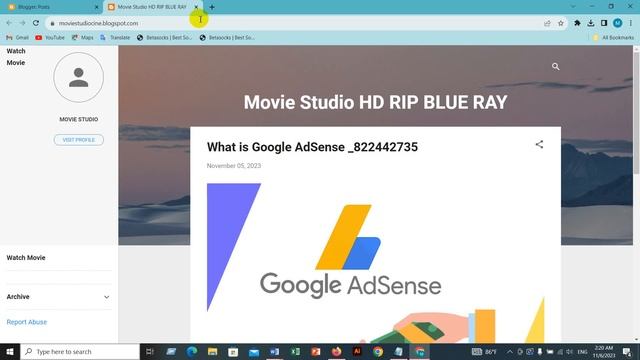Open the Windows Start menu
640x360 pixels.
click(10, 351)
